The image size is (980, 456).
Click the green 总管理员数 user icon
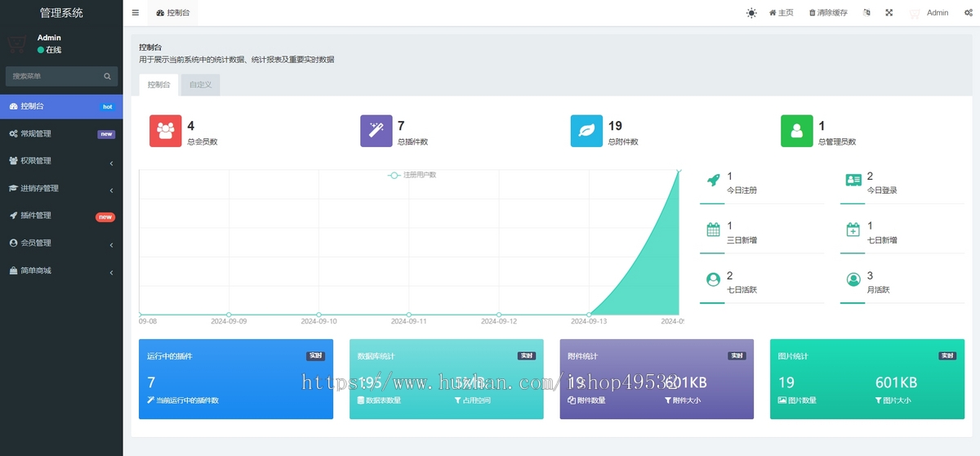click(x=797, y=131)
